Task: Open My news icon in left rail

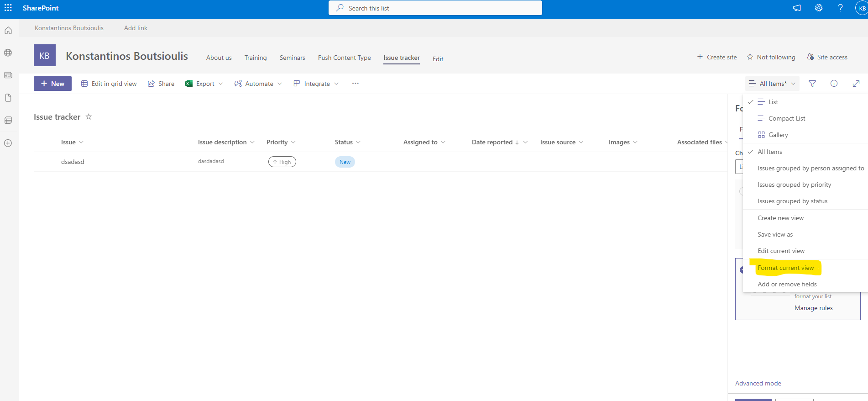Action: [8, 75]
